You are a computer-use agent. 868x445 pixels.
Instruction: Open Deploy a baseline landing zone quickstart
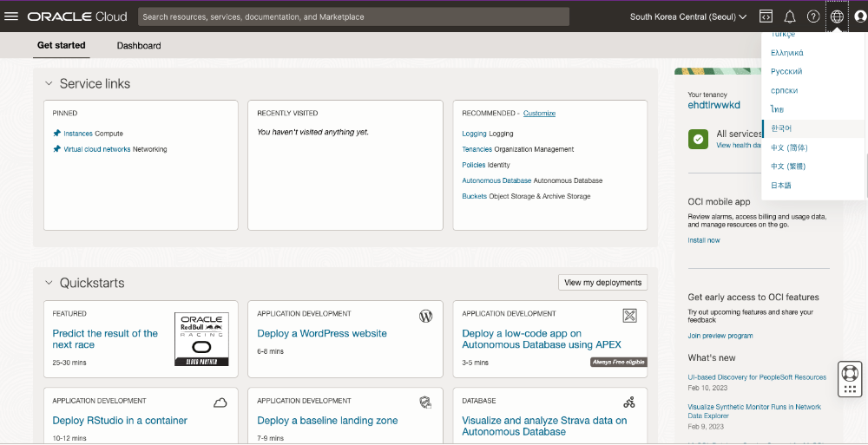tap(327, 420)
